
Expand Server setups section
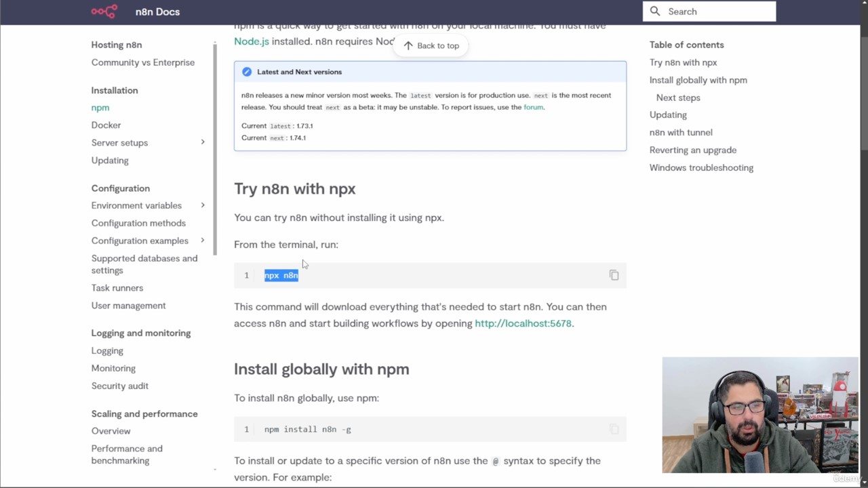tap(202, 142)
